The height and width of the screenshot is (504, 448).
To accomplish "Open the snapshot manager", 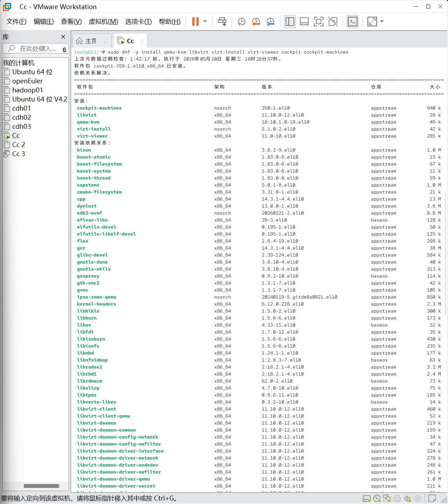I will click(271, 21).
